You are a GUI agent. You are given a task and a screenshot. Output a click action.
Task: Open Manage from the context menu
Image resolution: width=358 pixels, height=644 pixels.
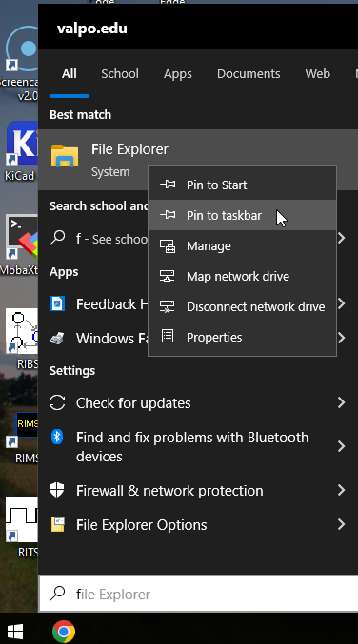[242, 245]
